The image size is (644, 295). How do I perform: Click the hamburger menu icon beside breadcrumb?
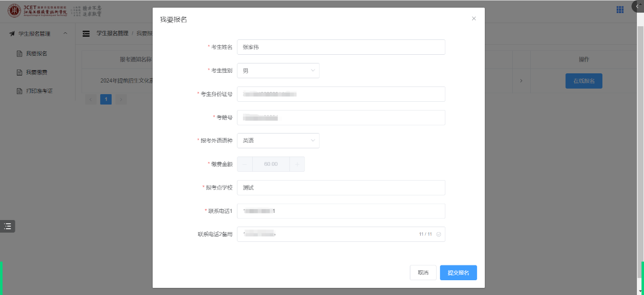[x=86, y=34]
